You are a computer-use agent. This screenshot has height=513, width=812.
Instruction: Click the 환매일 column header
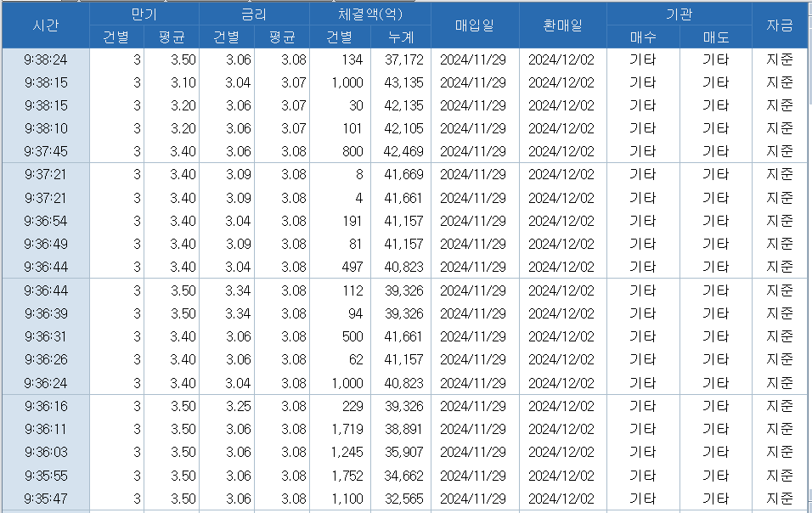[562, 25]
